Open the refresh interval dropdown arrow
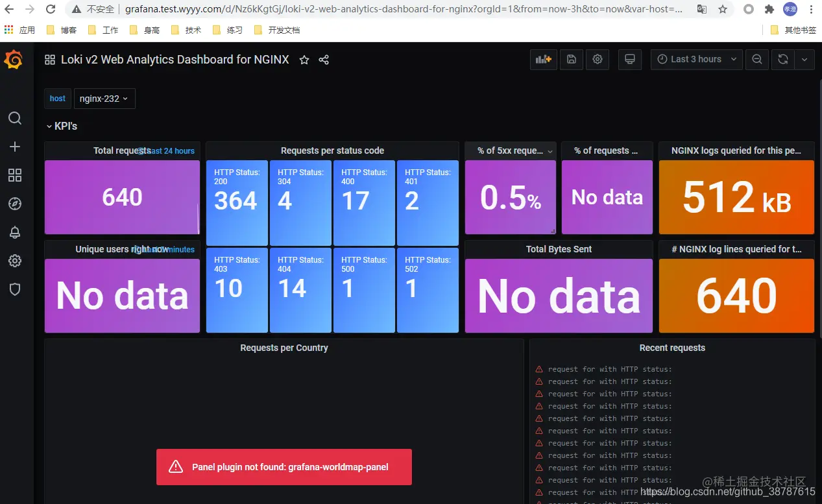 click(804, 60)
